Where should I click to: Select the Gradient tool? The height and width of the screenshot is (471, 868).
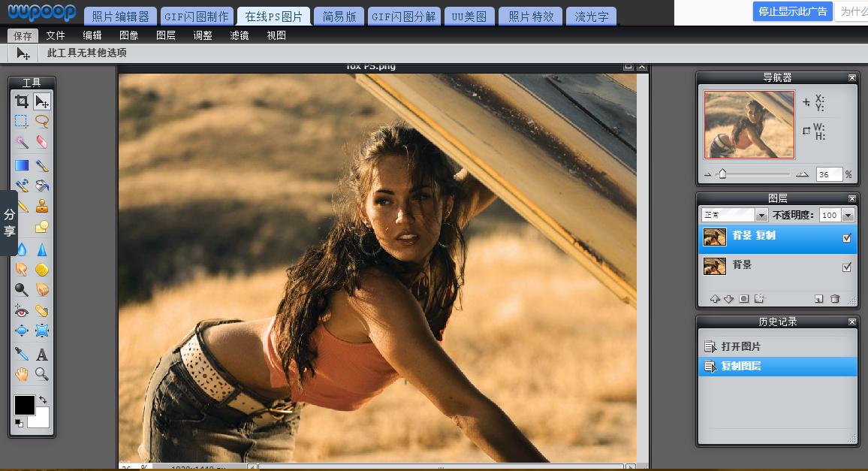pyautogui.click(x=22, y=165)
